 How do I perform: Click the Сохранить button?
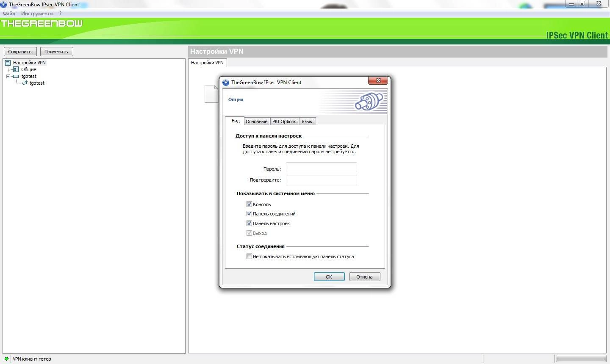(x=20, y=52)
